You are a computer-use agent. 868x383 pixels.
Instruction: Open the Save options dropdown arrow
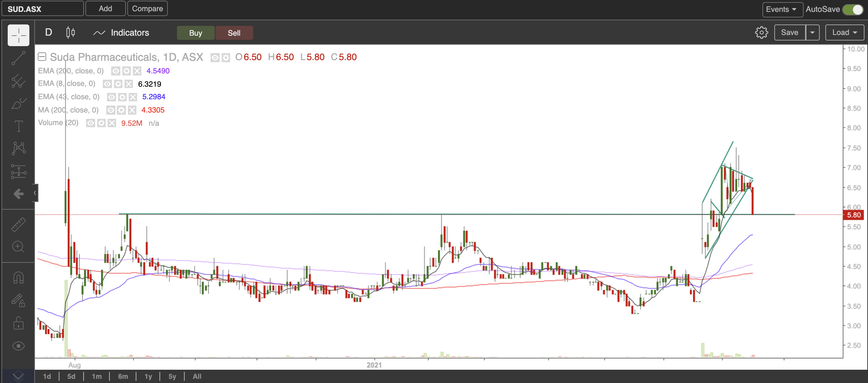(812, 32)
